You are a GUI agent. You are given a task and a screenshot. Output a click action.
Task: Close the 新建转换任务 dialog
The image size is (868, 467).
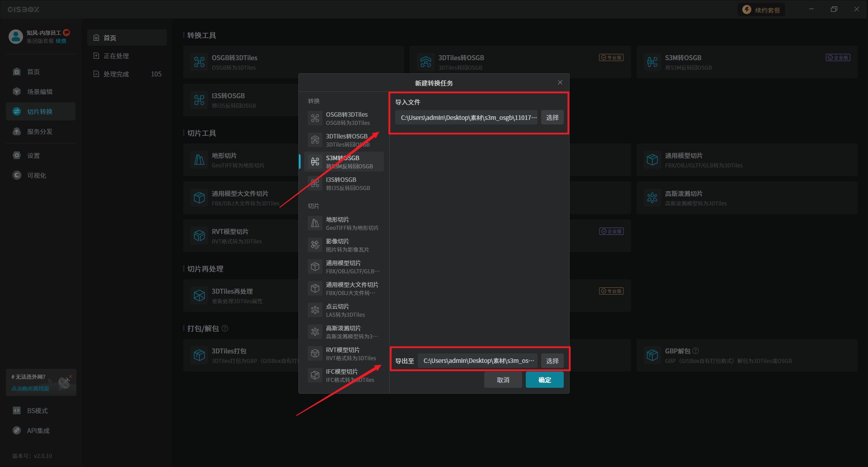pos(560,82)
